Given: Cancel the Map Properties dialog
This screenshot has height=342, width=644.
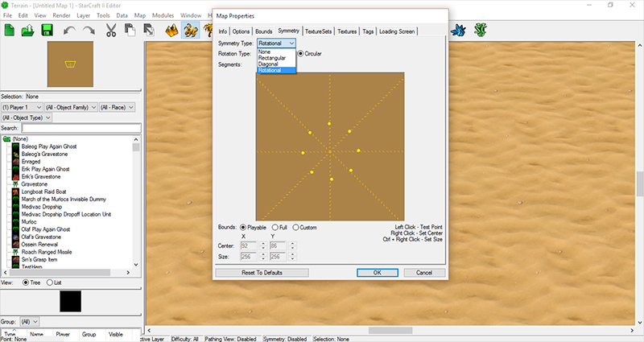Looking at the screenshot, I should tap(424, 273).
